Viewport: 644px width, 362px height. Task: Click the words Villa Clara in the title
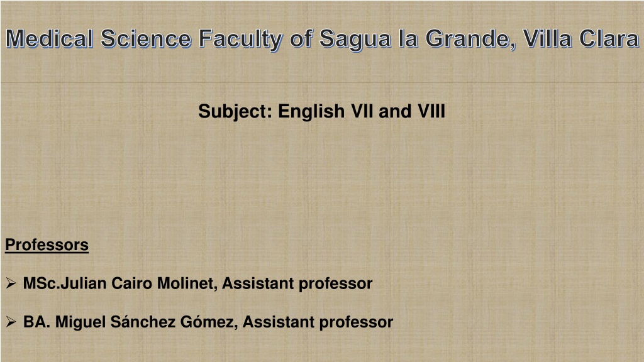581,39
